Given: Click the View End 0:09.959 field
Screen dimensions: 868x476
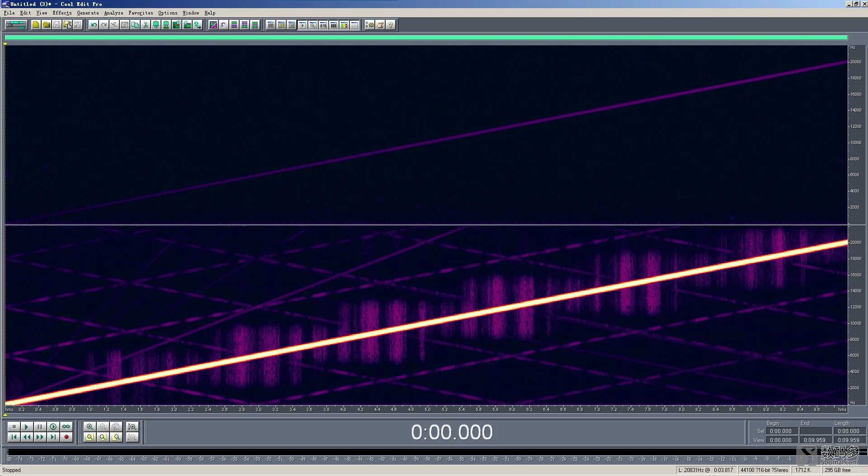Looking at the screenshot, I should point(816,440).
